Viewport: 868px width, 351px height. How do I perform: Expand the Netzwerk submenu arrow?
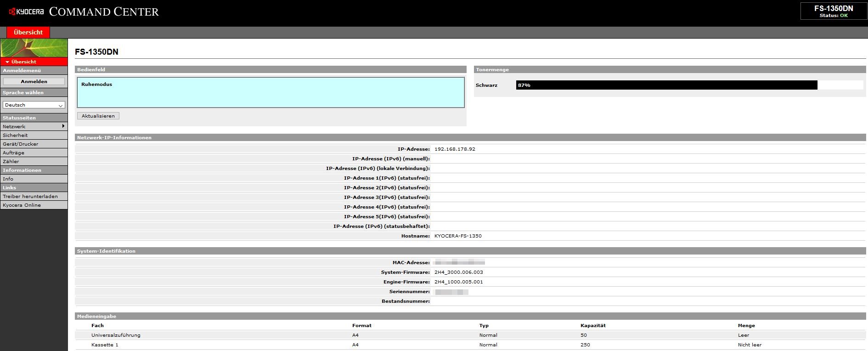click(x=63, y=126)
